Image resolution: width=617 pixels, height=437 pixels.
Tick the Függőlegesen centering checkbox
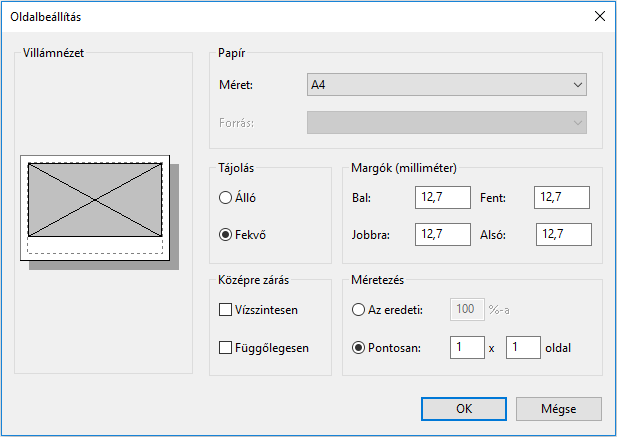(x=226, y=348)
